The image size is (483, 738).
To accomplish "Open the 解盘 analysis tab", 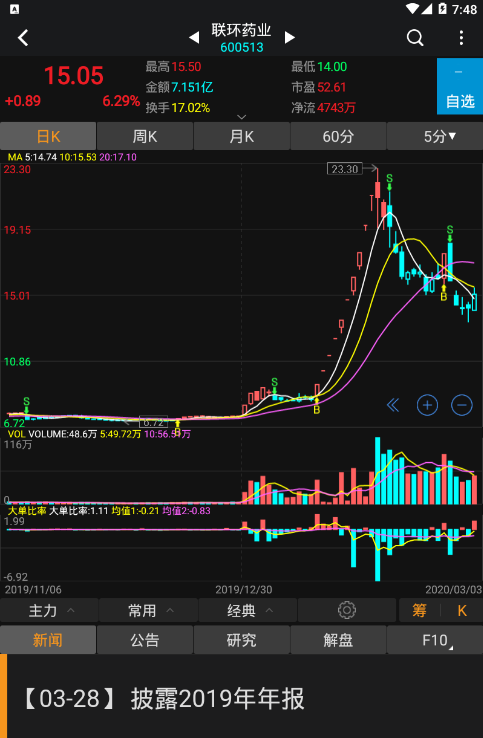I will [x=338, y=640].
